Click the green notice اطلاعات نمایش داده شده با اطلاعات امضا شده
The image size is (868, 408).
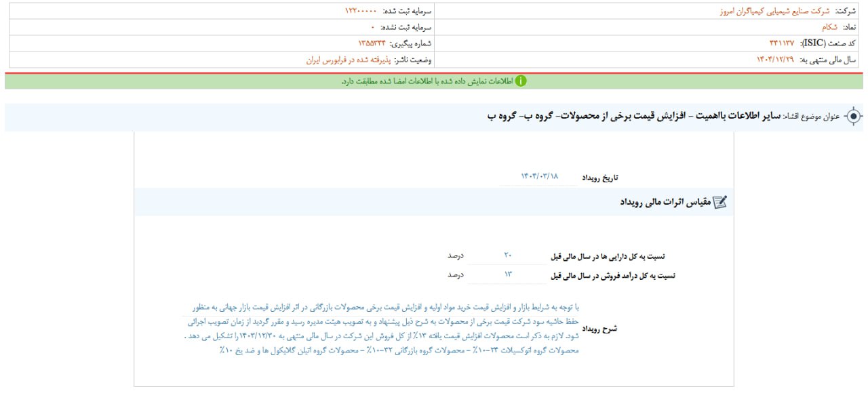(x=427, y=81)
